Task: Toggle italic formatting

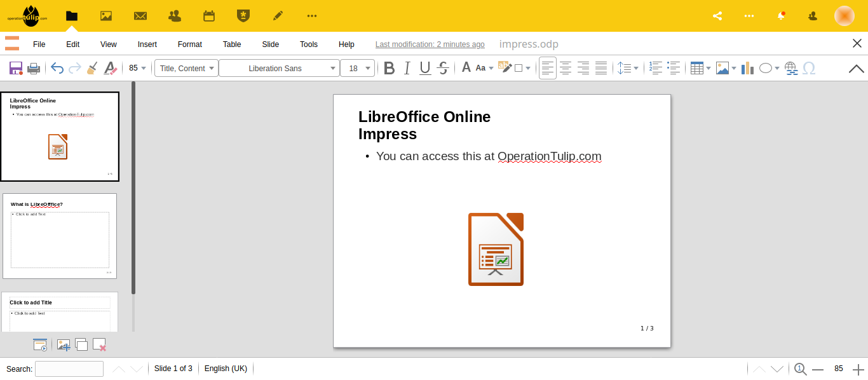Action: 407,68
